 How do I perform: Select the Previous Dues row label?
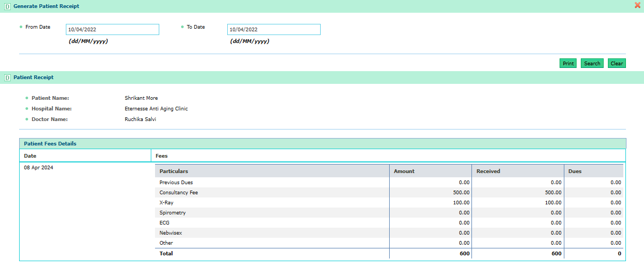pyautogui.click(x=176, y=183)
